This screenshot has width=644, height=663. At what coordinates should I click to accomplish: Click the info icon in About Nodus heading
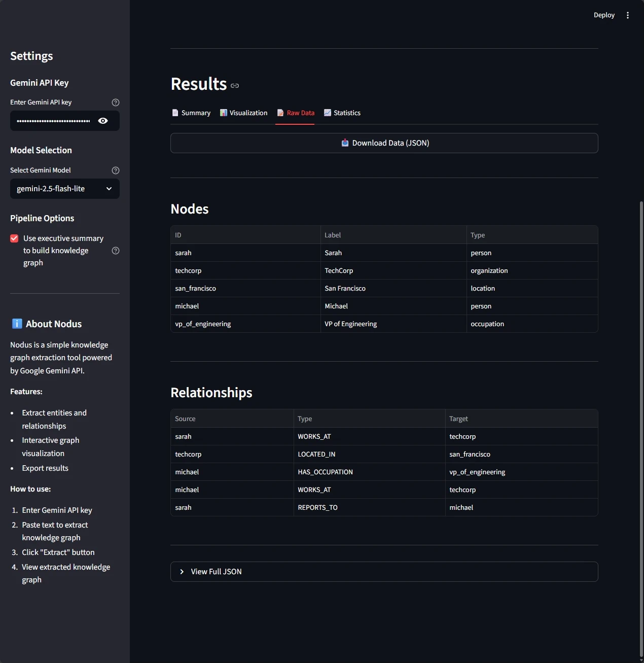coord(17,324)
